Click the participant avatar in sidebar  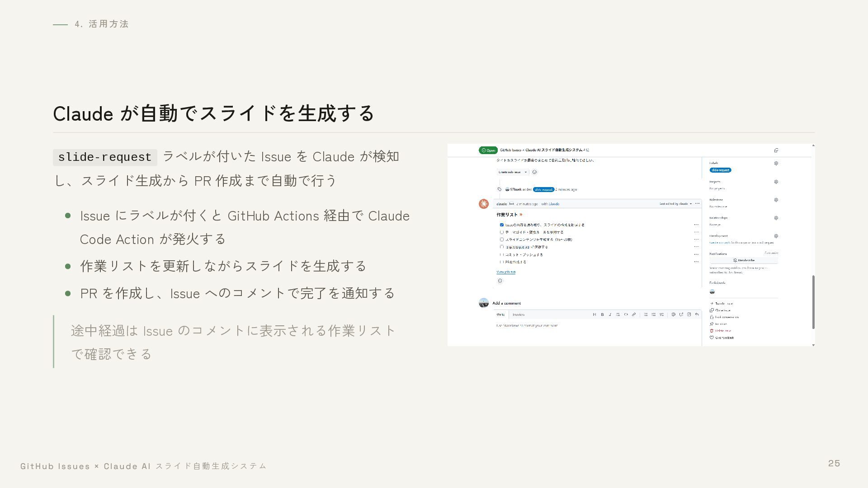pos(712,291)
